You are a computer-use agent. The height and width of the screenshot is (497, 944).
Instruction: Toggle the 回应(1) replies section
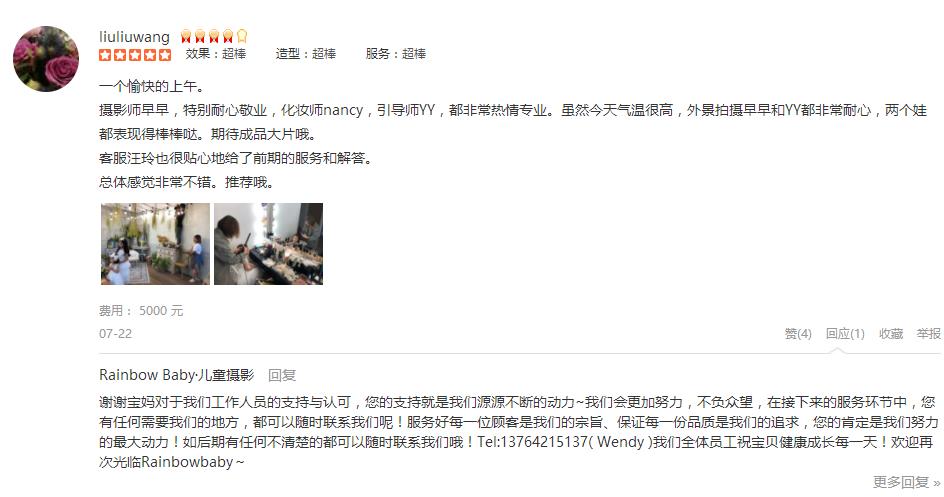(845, 333)
